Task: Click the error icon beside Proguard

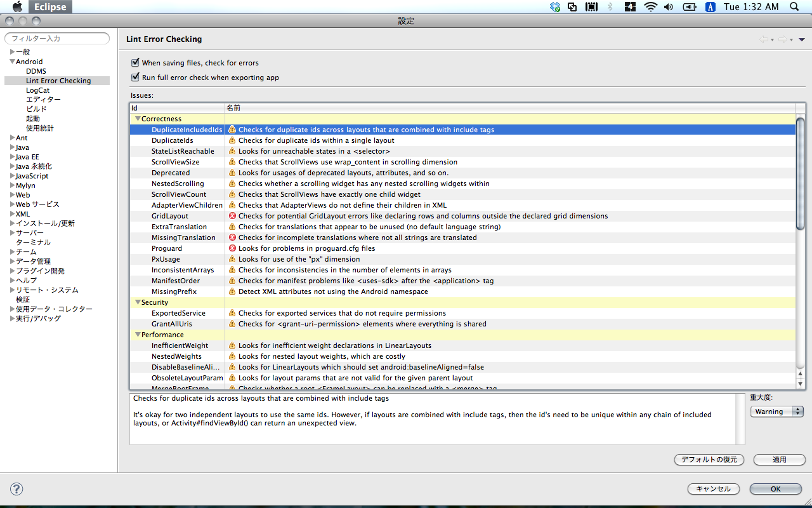Action: point(232,248)
